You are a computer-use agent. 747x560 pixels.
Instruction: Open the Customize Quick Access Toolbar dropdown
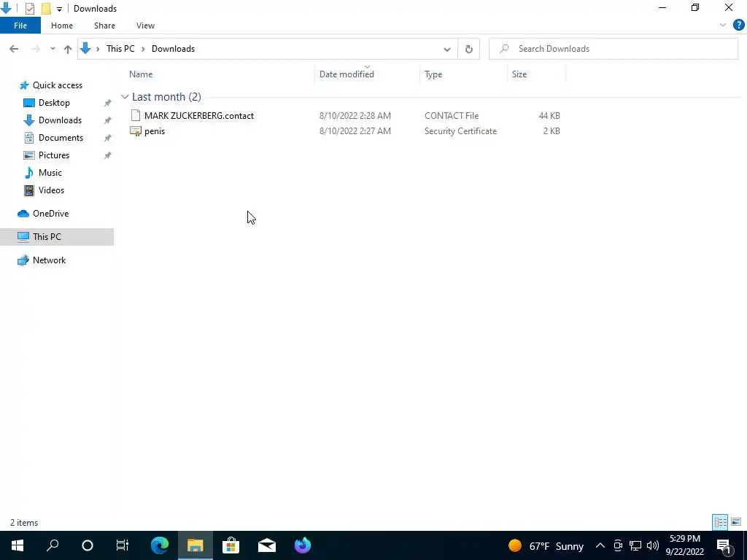coord(59,9)
